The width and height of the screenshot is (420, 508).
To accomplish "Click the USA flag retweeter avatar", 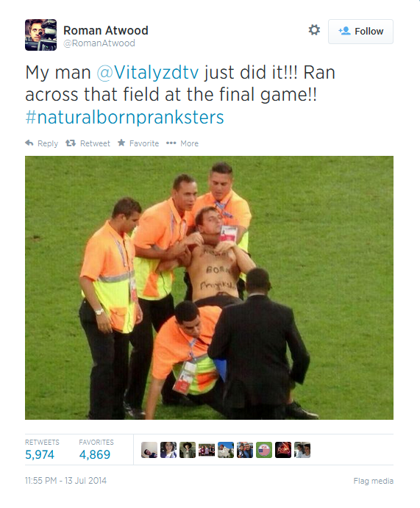I will tap(264, 450).
